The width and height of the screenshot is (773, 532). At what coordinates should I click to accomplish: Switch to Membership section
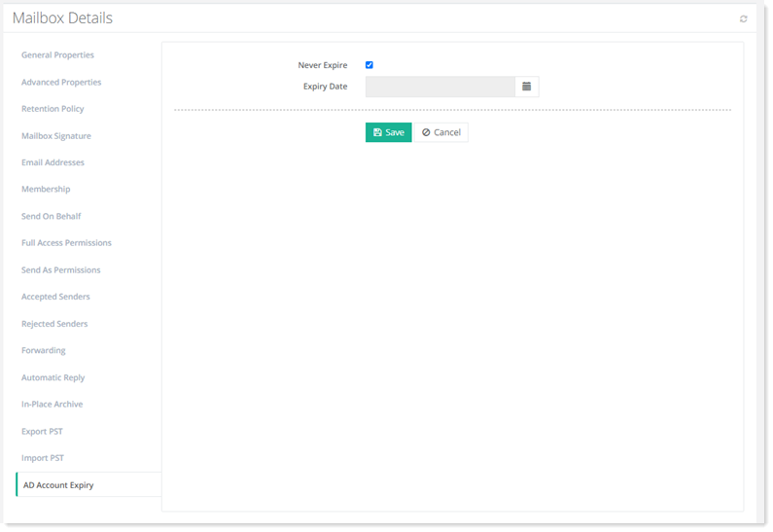click(46, 190)
